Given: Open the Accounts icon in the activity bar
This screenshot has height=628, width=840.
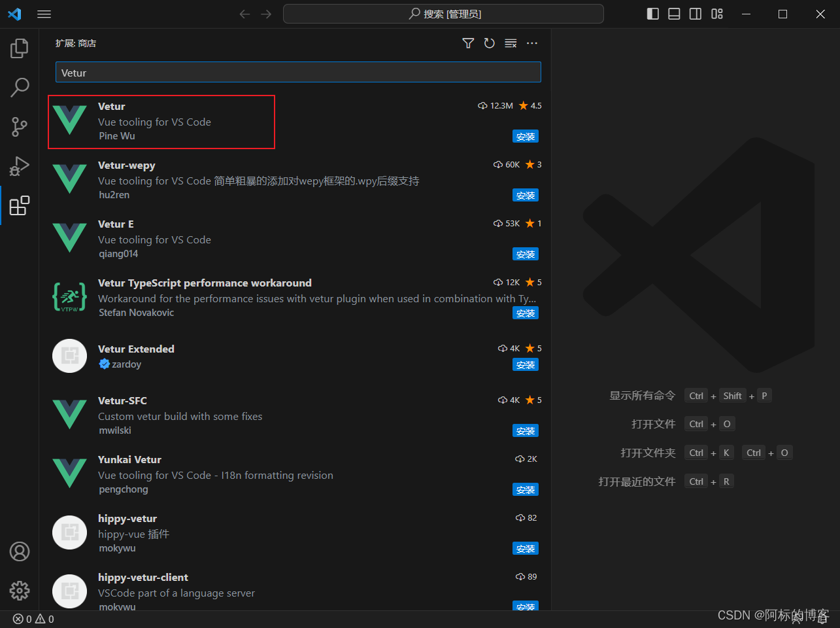Looking at the screenshot, I should click(x=19, y=551).
